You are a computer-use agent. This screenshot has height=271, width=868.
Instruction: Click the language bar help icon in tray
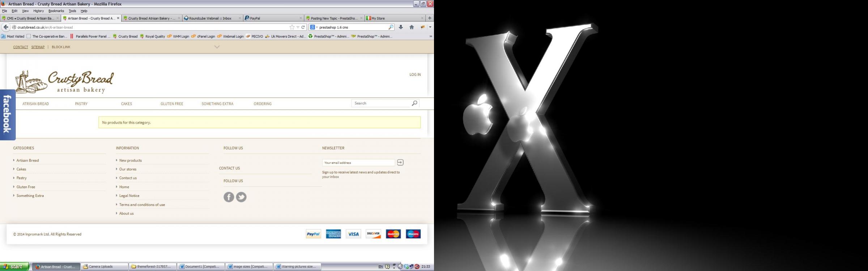(387, 267)
